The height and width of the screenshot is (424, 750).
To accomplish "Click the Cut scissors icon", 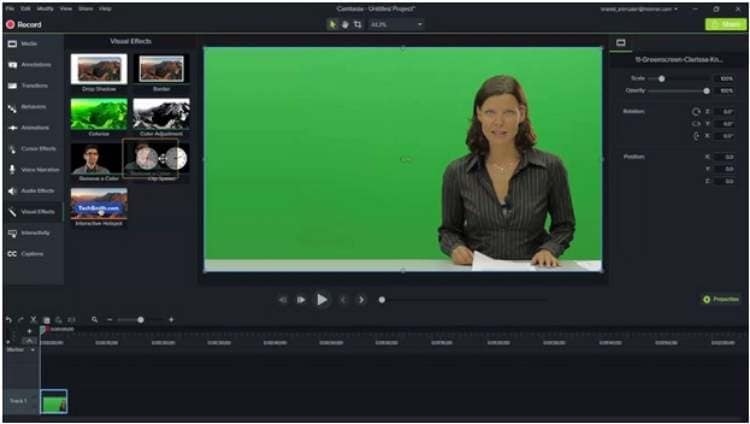I will pos(33,320).
